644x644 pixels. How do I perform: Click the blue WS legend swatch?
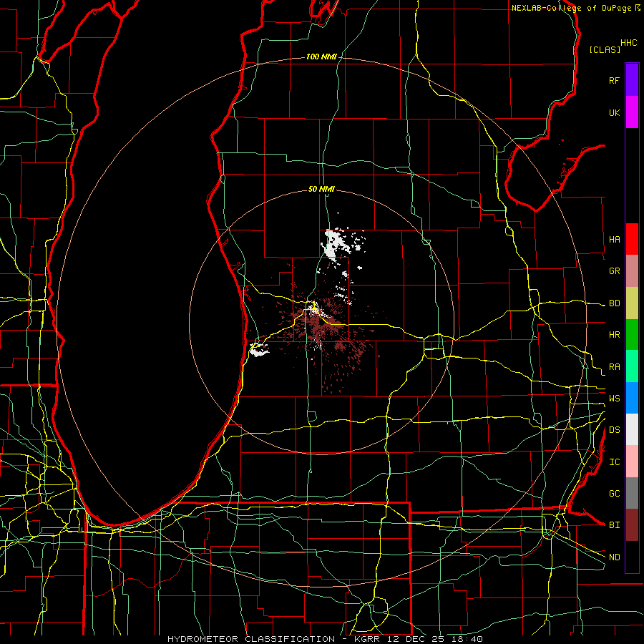632,398
